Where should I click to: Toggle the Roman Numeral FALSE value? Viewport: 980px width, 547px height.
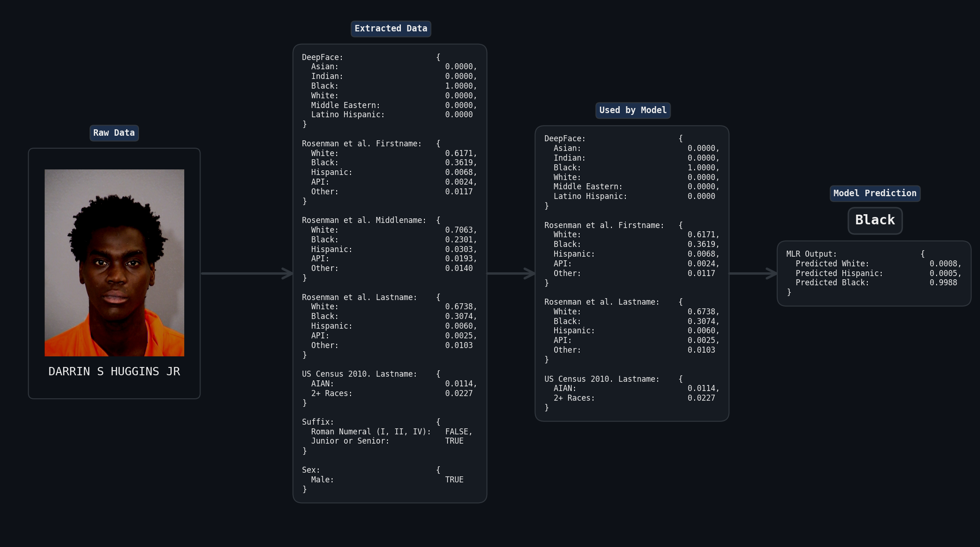459,431
